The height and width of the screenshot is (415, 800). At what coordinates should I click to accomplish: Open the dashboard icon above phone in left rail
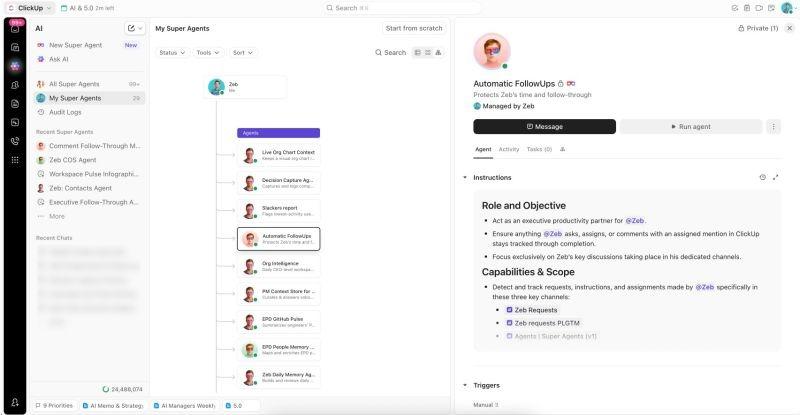15,123
